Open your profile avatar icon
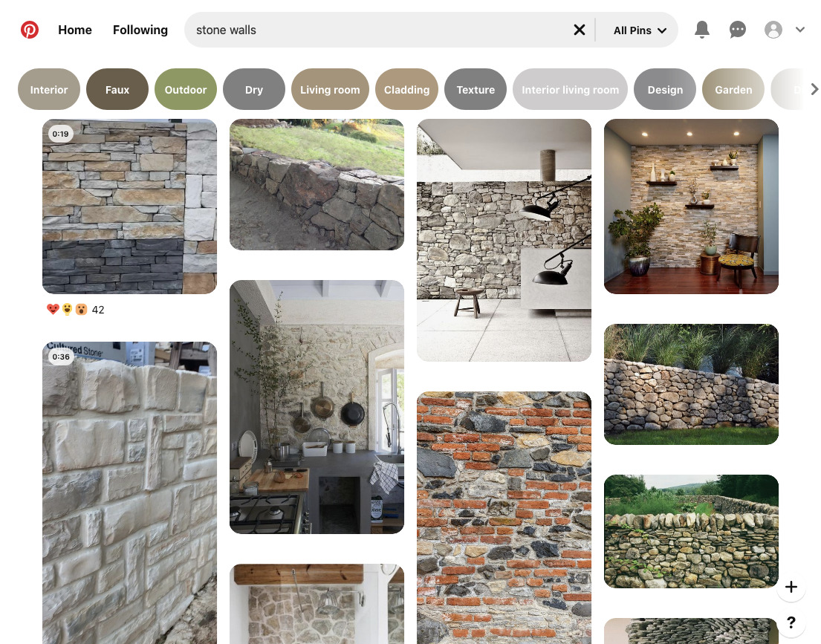 pyautogui.click(x=773, y=30)
